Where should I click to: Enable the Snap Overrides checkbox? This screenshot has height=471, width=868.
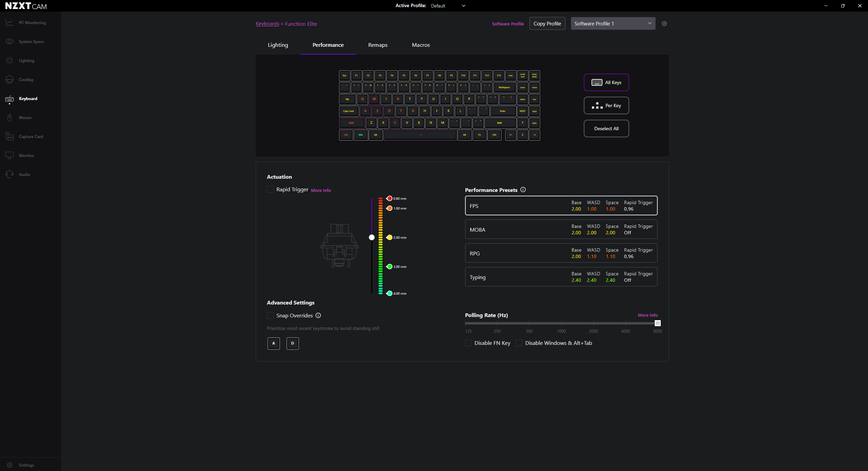pyautogui.click(x=270, y=315)
